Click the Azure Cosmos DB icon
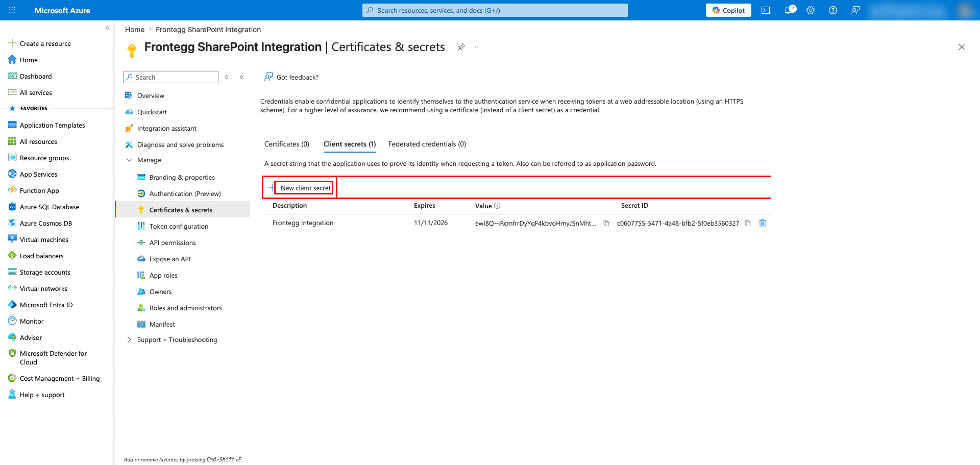Viewport: 980px width, 465px height. tap(12, 223)
